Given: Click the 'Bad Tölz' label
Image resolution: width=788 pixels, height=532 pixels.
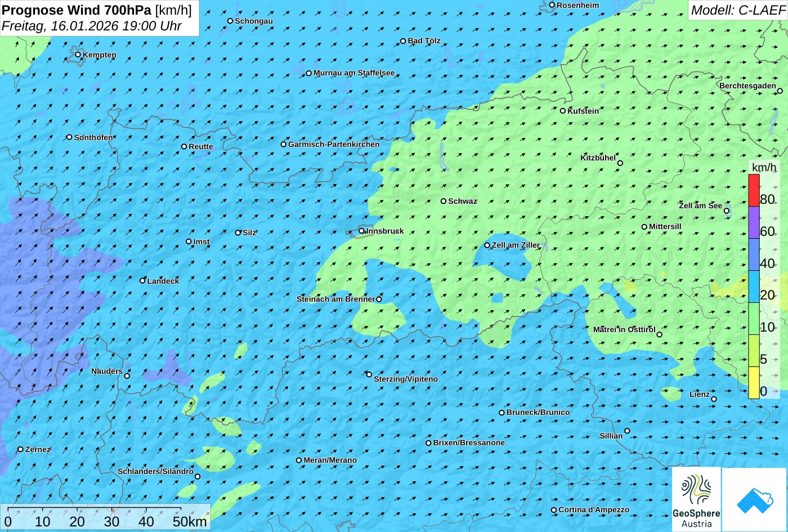Looking at the screenshot, I should pyautogui.click(x=424, y=41).
